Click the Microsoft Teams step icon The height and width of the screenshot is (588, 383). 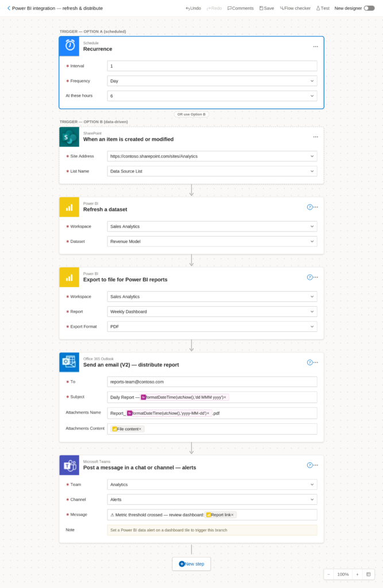coord(69,465)
